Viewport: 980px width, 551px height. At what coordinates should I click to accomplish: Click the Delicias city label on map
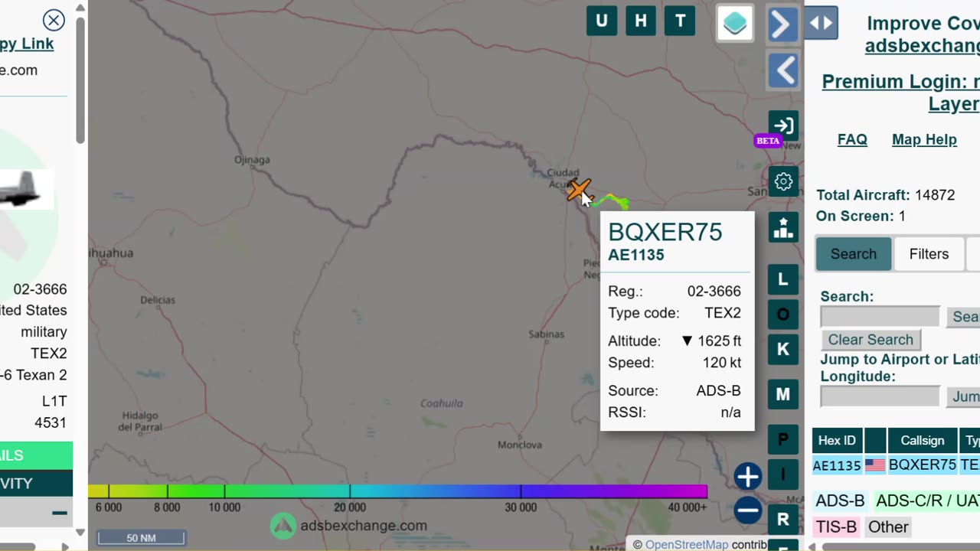(x=158, y=300)
